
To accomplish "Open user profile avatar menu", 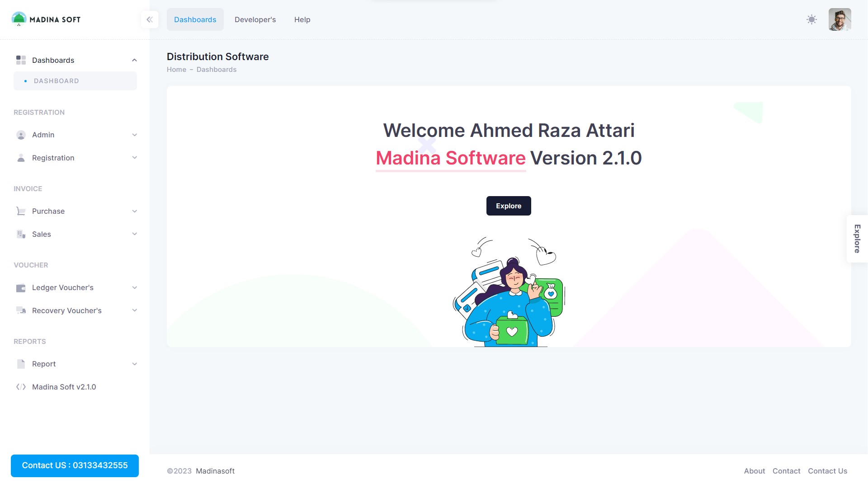I will (840, 19).
